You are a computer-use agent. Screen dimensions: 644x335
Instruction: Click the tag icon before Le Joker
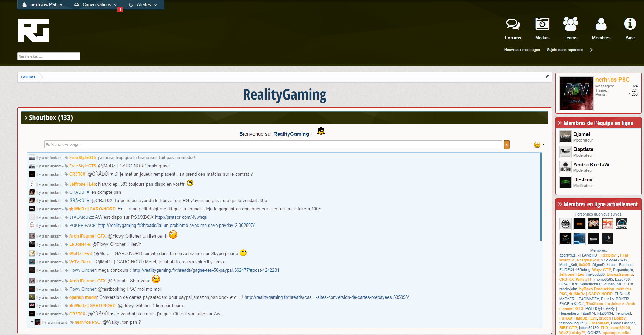tap(66, 244)
